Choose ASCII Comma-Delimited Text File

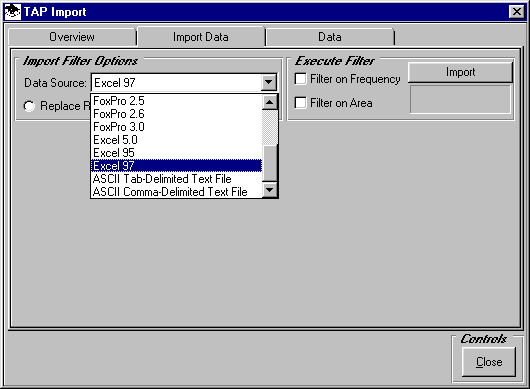(176, 192)
